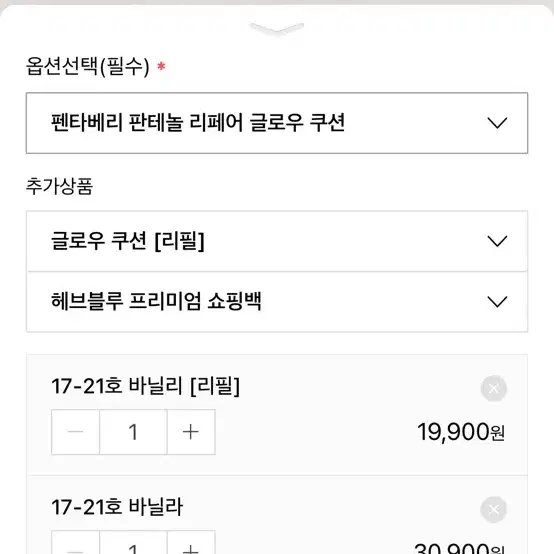Image resolution: width=554 pixels, height=554 pixels.
Task: Open 펜타베리 판테놀 리페어 글로우 쿠션 option dropdown
Action: click(277, 123)
